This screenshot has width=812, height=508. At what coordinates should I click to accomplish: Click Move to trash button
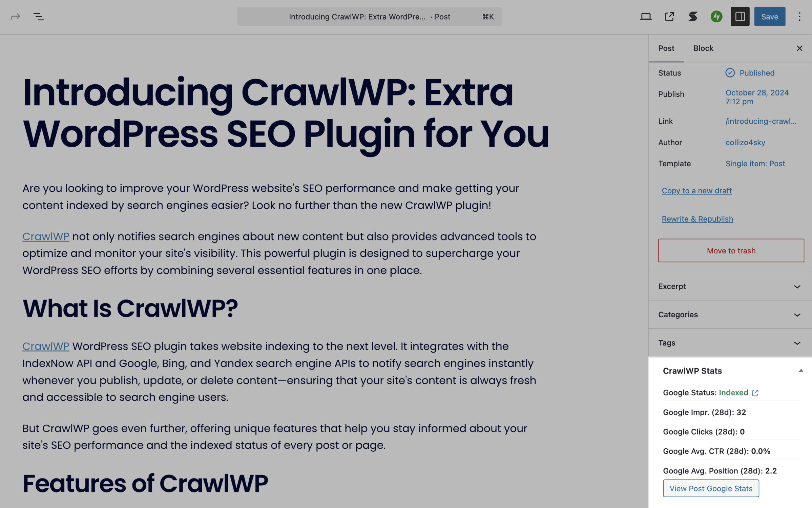click(x=731, y=251)
